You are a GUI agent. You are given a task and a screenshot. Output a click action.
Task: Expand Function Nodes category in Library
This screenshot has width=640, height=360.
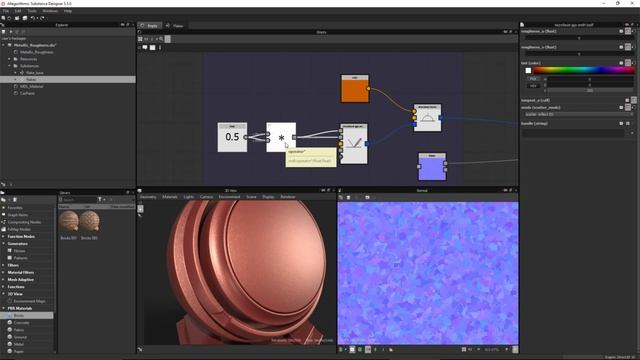(4, 236)
